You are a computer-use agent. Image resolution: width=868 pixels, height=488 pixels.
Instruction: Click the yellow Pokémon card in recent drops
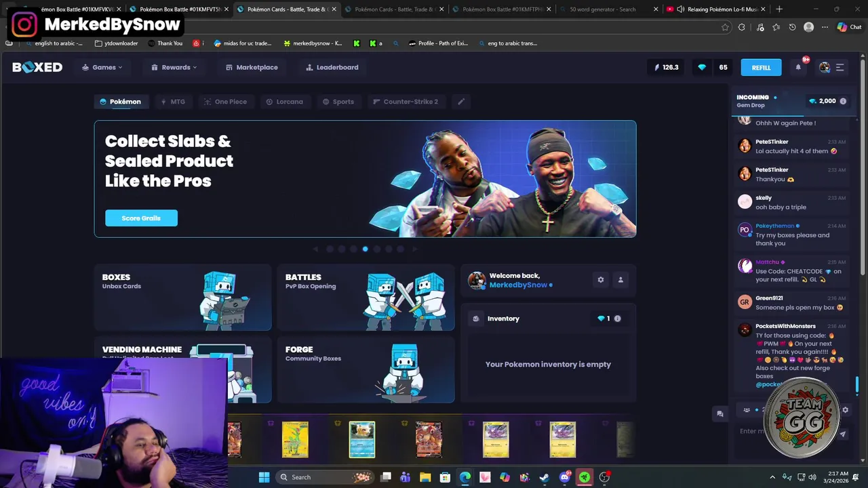tap(295, 439)
